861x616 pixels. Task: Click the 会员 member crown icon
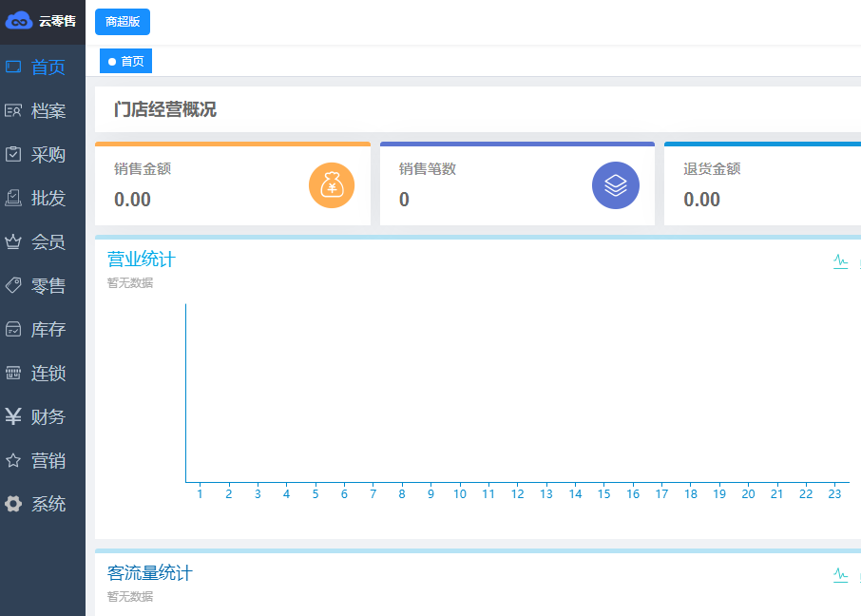[13, 242]
